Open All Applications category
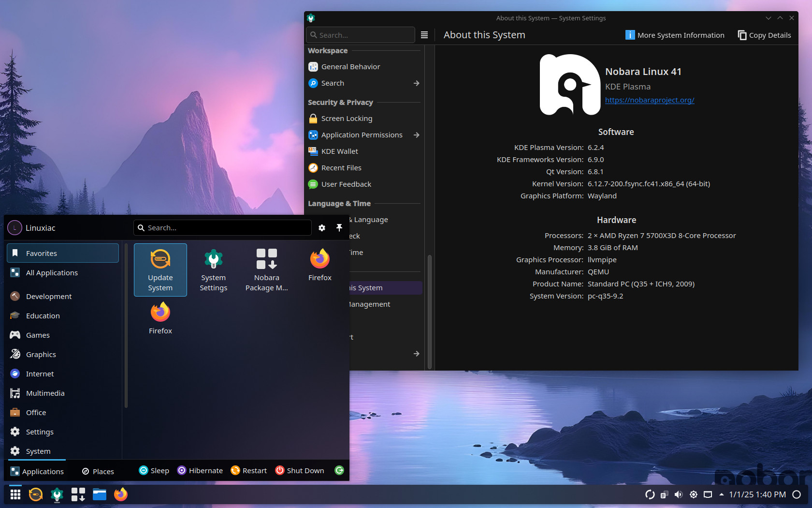The width and height of the screenshot is (812, 508). pyautogui.click(x=63, y=272)
